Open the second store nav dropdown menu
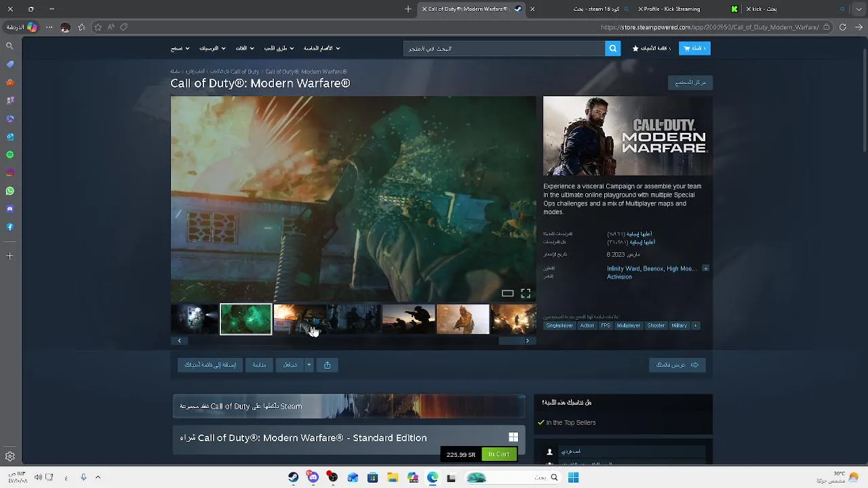Image resolution: width=868 pixels, height=488 pixels. pyautogui.click(x=278, y=48)
